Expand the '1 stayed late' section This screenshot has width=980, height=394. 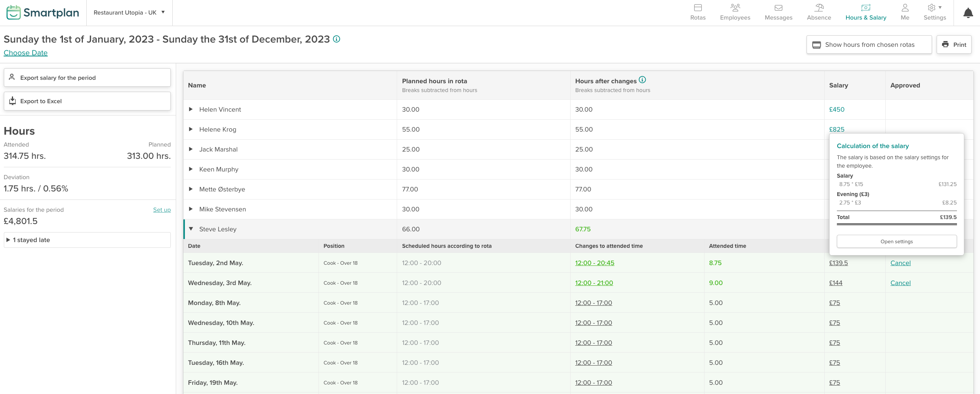8,240
